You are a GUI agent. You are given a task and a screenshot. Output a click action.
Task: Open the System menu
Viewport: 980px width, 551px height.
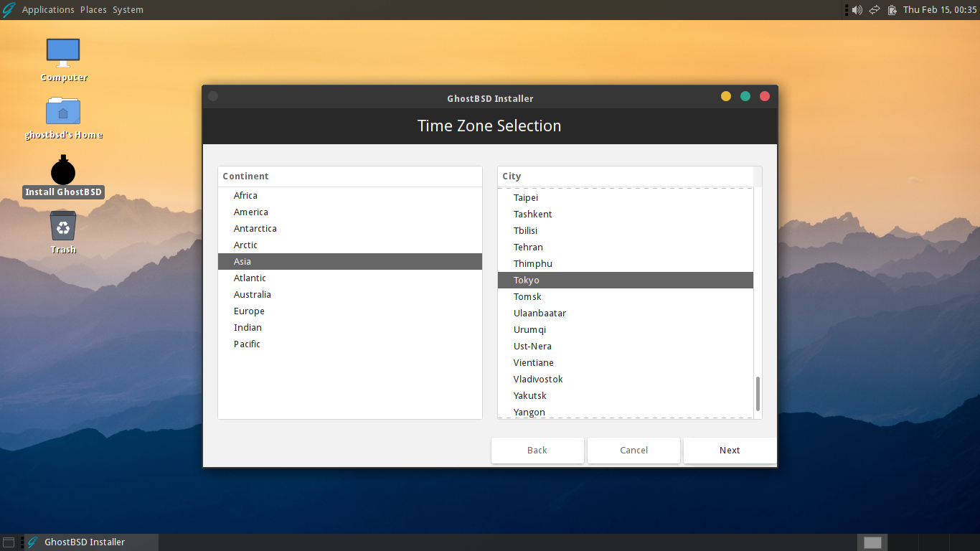point(128,10)
